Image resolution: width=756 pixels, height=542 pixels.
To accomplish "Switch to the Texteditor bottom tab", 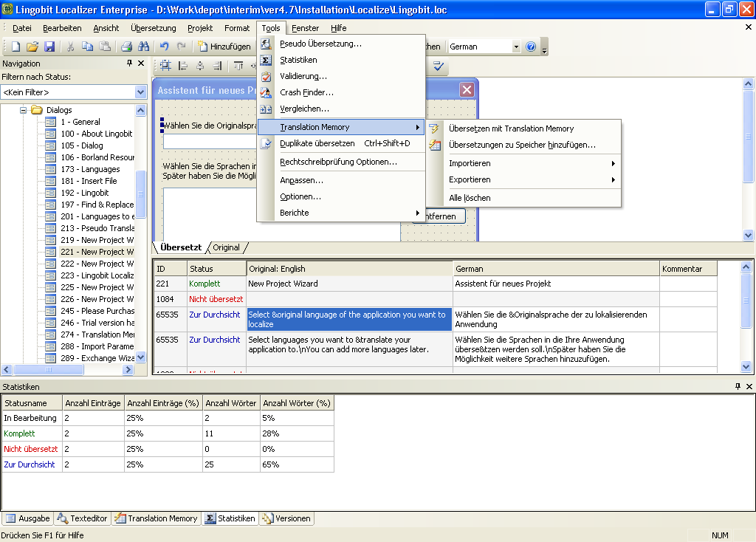I will click(x=83, y=518).
